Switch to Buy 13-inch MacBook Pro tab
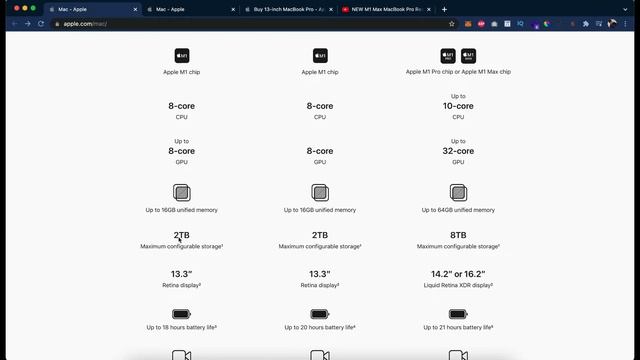The height and width of the screenshot is (360, 640). point(288,9)
